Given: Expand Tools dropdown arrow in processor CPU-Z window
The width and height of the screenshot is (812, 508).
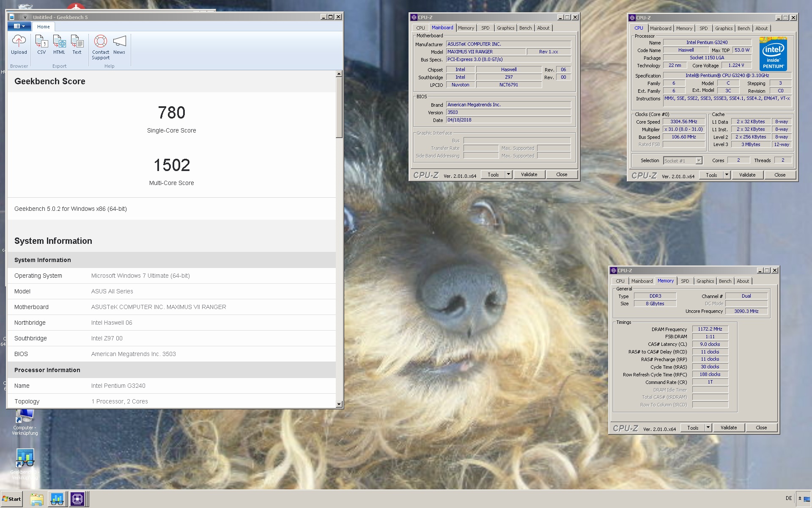Looking at the screenshot, I should 727,175.
